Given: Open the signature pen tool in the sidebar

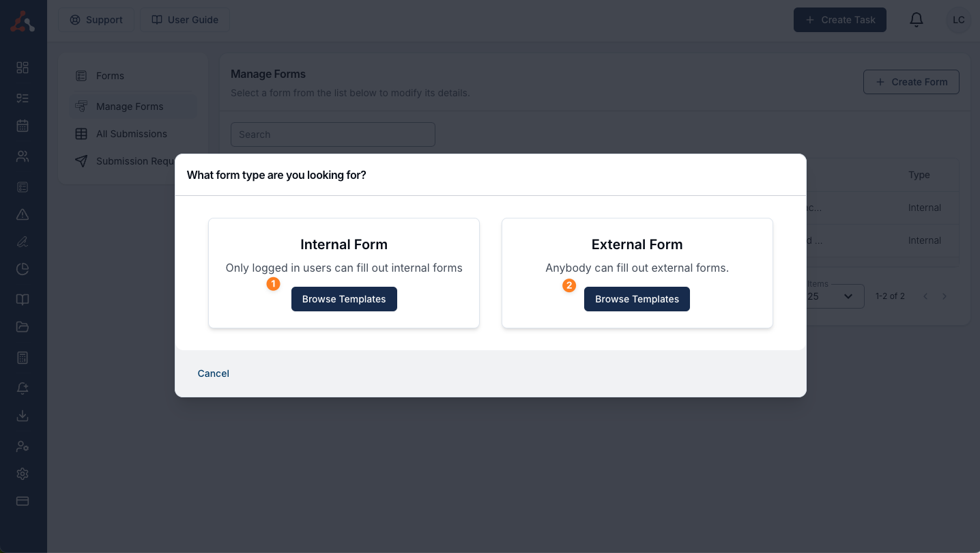Looking at the screenshot, I should (23, 242).
